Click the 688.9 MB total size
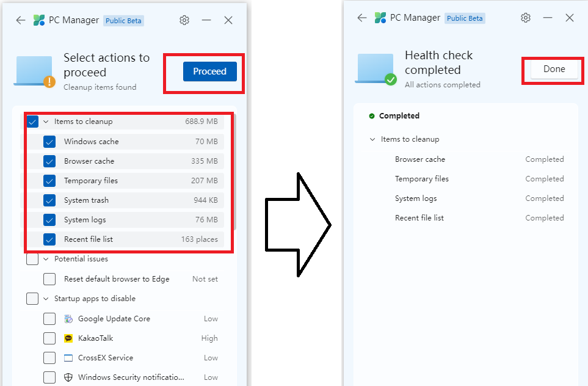The image size is (588, 386). [201, 122]
